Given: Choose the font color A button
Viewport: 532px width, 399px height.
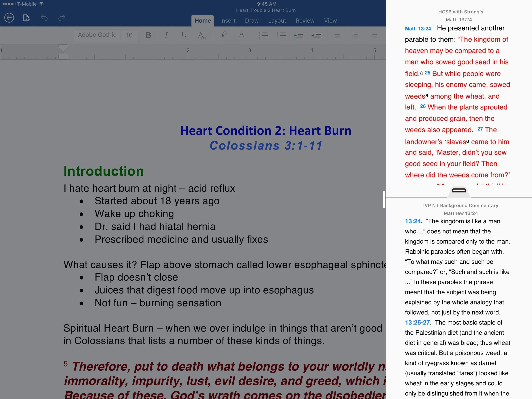Looking at the screenshot, I should 242,35.
